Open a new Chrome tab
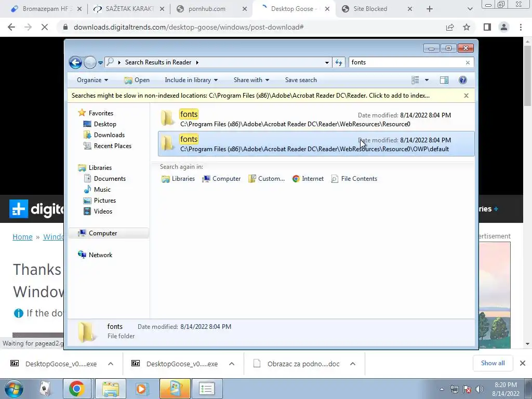Image resolution: width=532 pixels, height=399 pixels. (x=430, y=9)
